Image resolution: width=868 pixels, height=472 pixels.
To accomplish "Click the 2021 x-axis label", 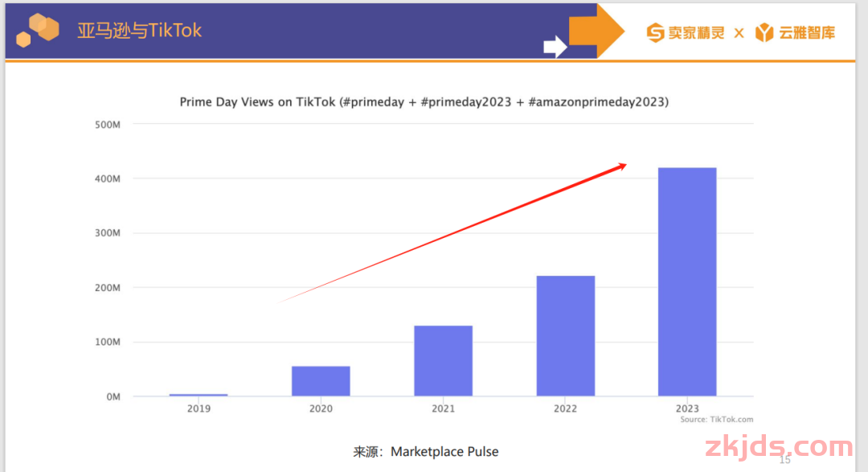I will 443,408.
